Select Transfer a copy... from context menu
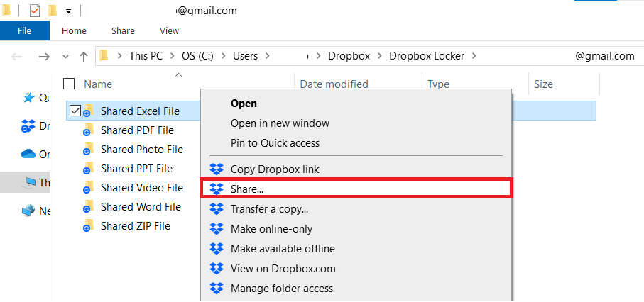This screenshot has height=302, width=644. coord(269,209)
